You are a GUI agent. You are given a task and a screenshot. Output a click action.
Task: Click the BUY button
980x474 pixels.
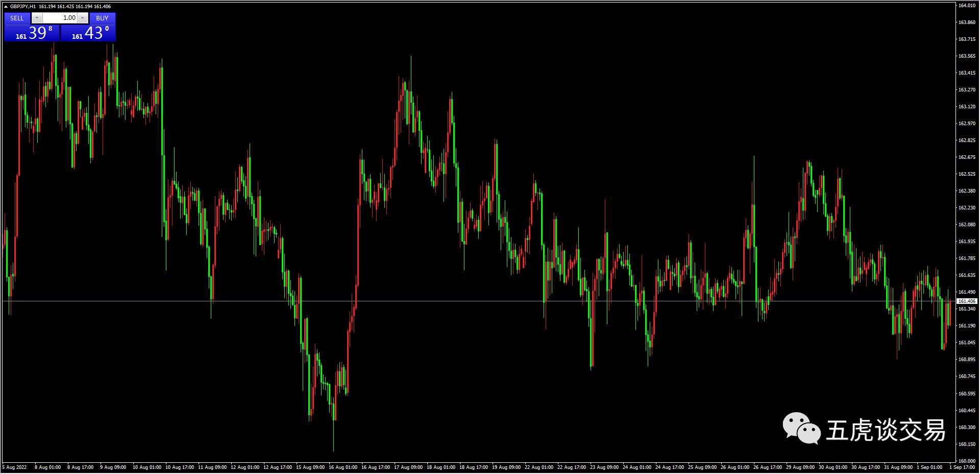coord(102,18)
